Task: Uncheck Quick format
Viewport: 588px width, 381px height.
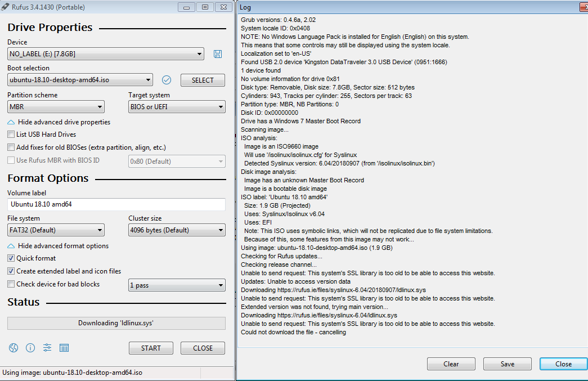Action: (x=11, y=258)
